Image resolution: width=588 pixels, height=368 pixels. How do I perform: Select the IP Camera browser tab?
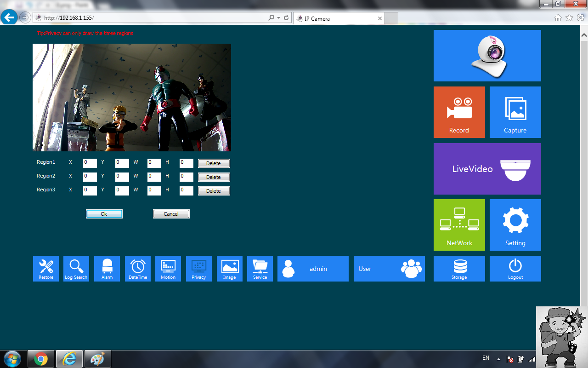click(x=338, y=19)
